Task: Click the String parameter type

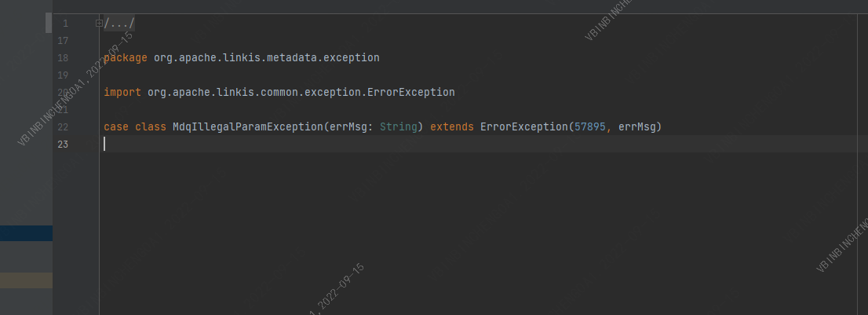Action: click(x=398, y=127)
